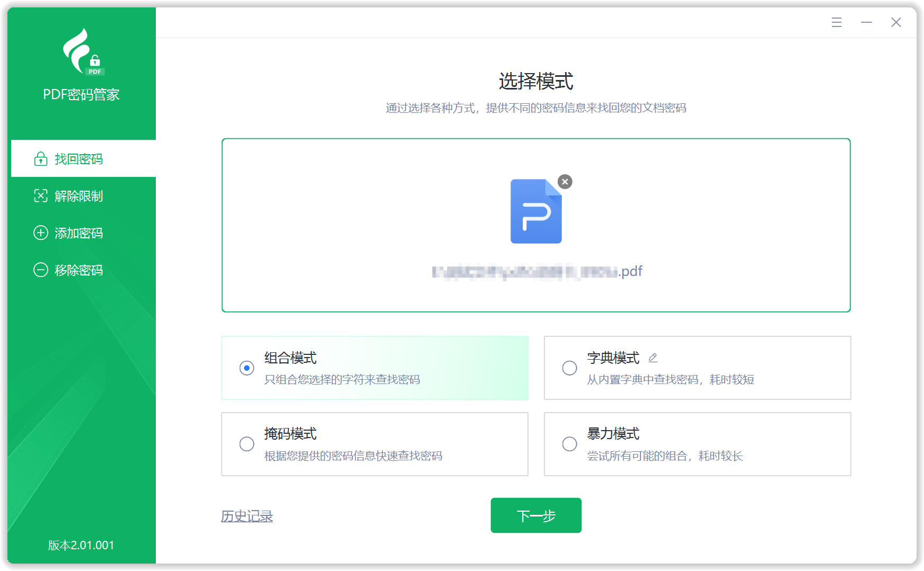Minimize the window
This screenshot has height=571, width=924.
click(x=866, y=22)
